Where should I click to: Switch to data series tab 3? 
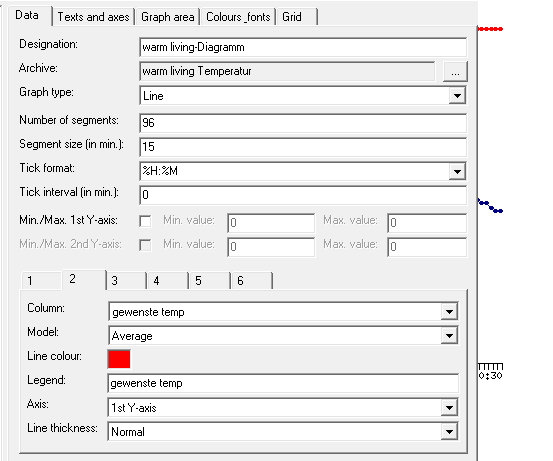click(x=126, y=281)
